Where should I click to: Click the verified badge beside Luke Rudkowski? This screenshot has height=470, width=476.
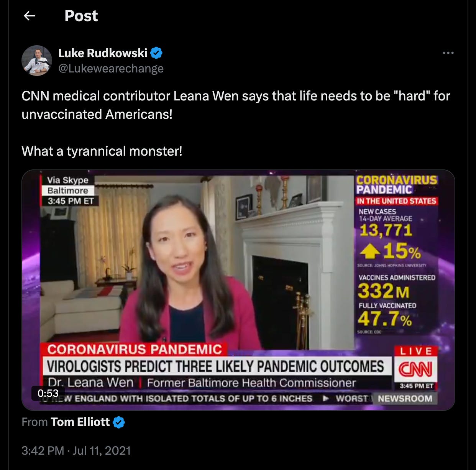point(156,53)
